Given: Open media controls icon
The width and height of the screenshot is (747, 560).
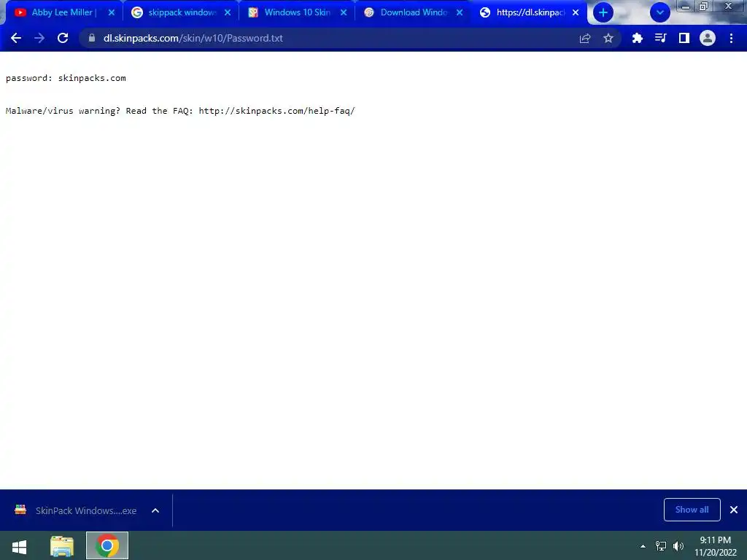Looking at the screenshot, I should point(660,38).
